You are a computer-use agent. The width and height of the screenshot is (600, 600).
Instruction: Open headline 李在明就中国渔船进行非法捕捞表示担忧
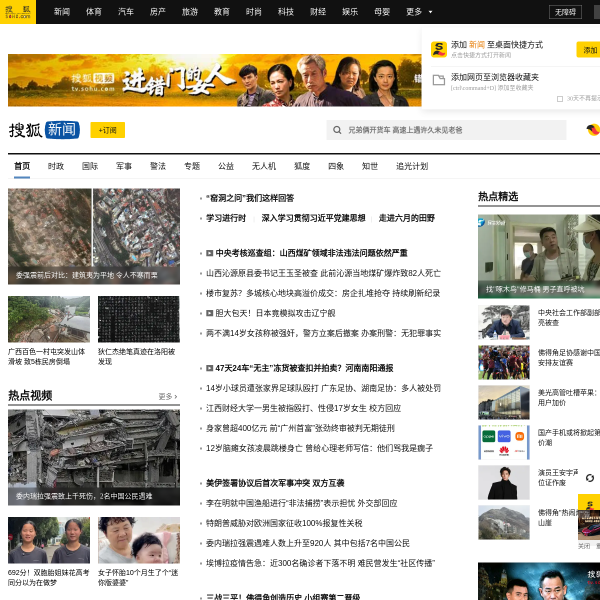pos(302,503)
